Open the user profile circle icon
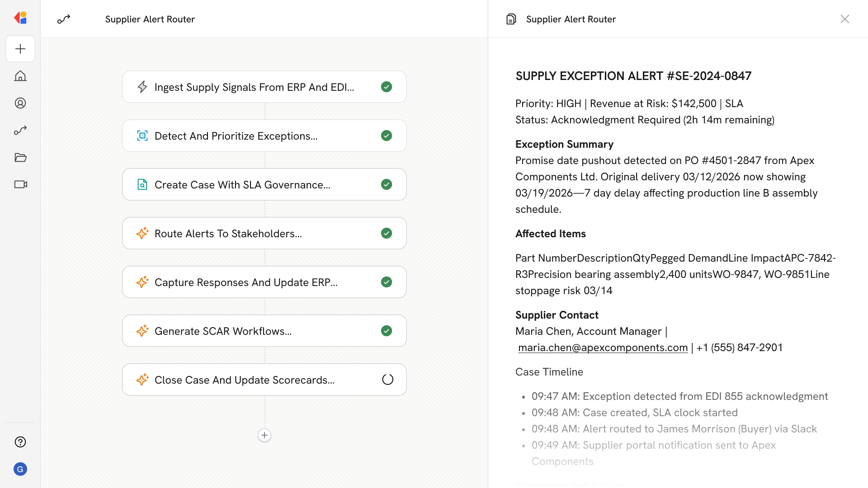The width and height of the screenshot is (868, 488). tap(20, 103)
